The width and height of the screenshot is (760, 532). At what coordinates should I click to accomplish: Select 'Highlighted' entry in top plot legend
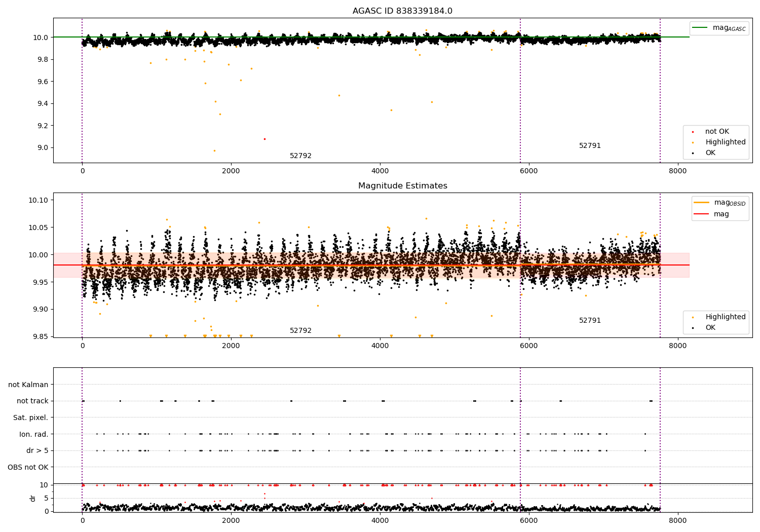725,142
